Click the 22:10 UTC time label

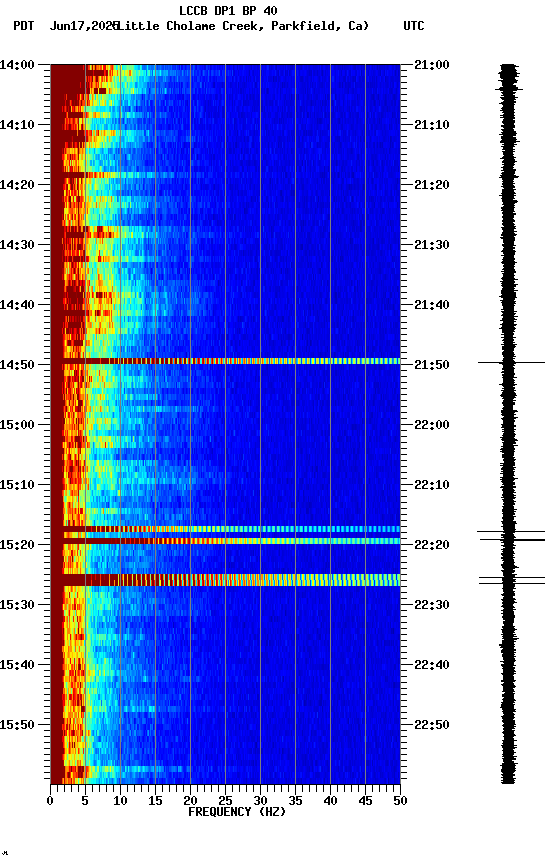tap(432, 485)
